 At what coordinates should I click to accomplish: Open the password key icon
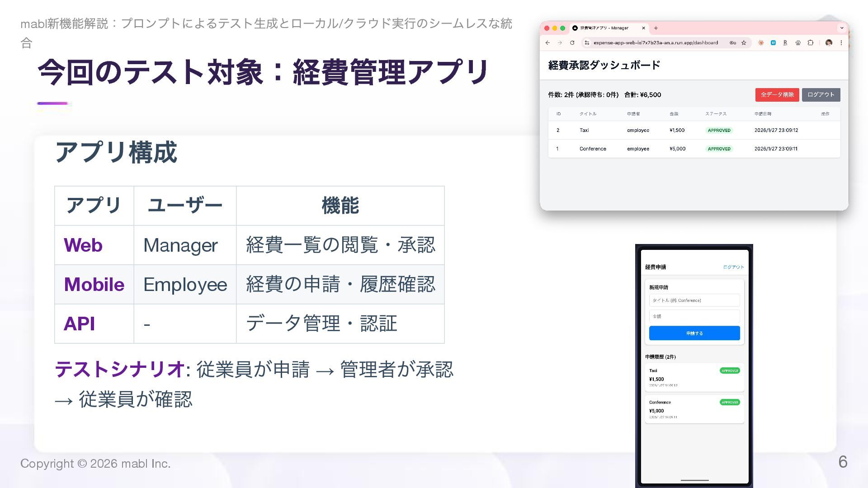732,43
